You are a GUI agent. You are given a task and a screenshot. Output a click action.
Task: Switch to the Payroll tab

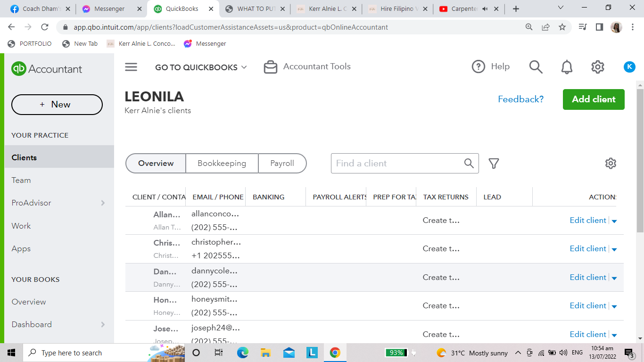coord(282,164)
